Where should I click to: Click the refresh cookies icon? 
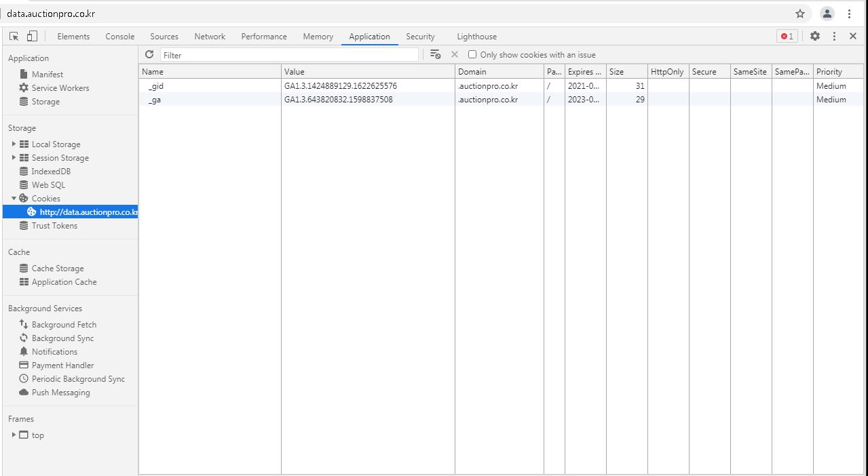click(x=149, y=55)
